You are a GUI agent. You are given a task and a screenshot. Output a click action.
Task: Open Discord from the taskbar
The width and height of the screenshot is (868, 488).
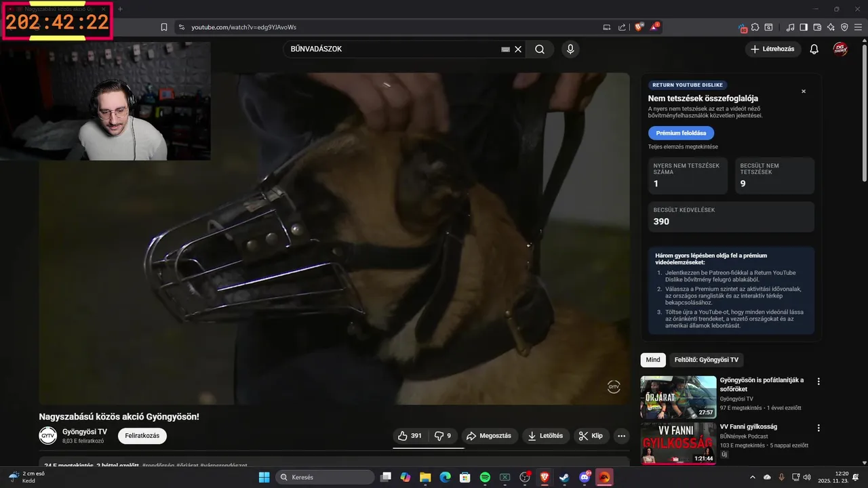click(x=585, y=477)
